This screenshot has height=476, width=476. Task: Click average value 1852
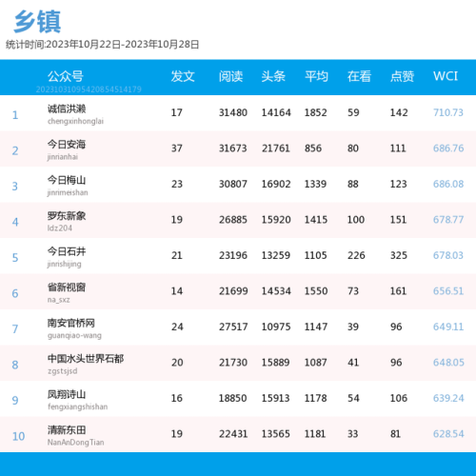(x=316, y=112)
